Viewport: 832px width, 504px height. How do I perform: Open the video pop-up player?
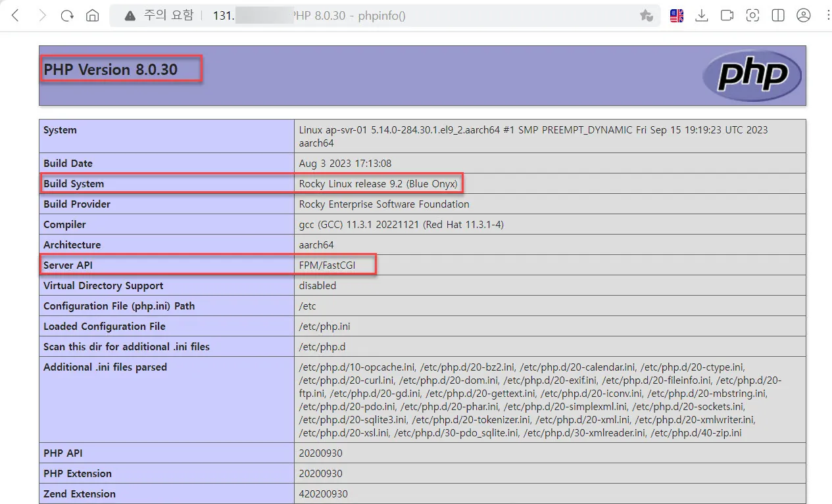(727, 14)
